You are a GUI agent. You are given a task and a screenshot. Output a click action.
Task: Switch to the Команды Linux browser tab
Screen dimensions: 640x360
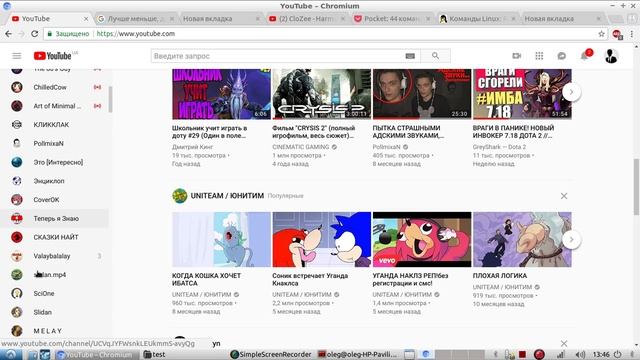(477, 19)
